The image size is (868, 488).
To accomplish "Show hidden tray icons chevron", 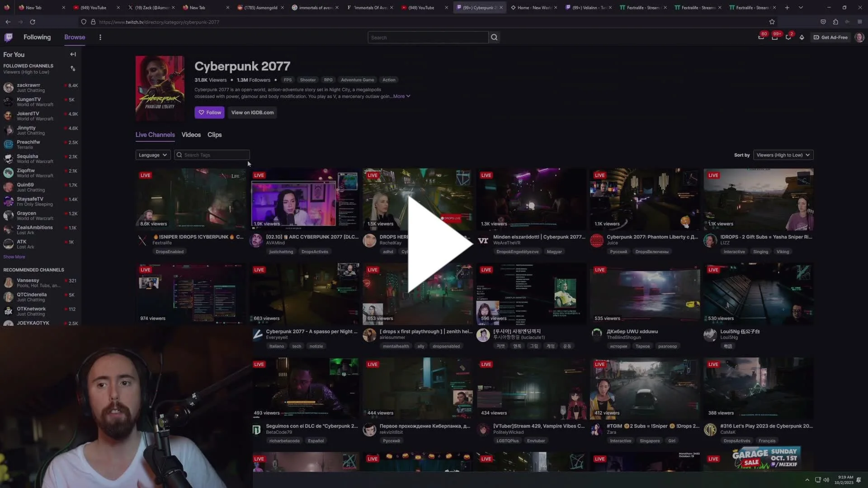I will [x=807, y=480].
